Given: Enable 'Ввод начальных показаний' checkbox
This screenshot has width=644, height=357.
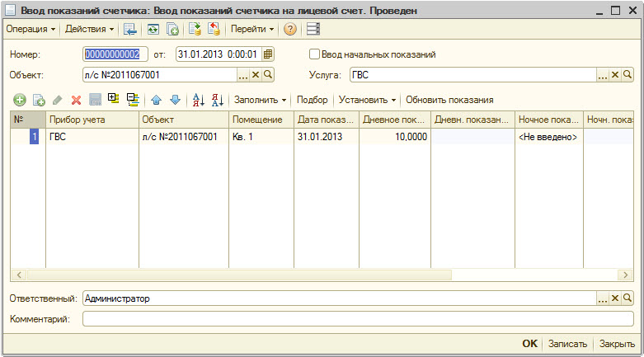Looking at the screenshot, I should coord(314,54).
